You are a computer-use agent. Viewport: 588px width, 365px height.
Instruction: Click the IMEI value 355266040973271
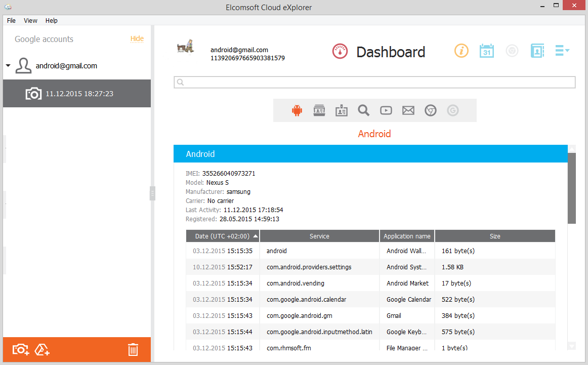pyautogui.click(x=229, y=173)
